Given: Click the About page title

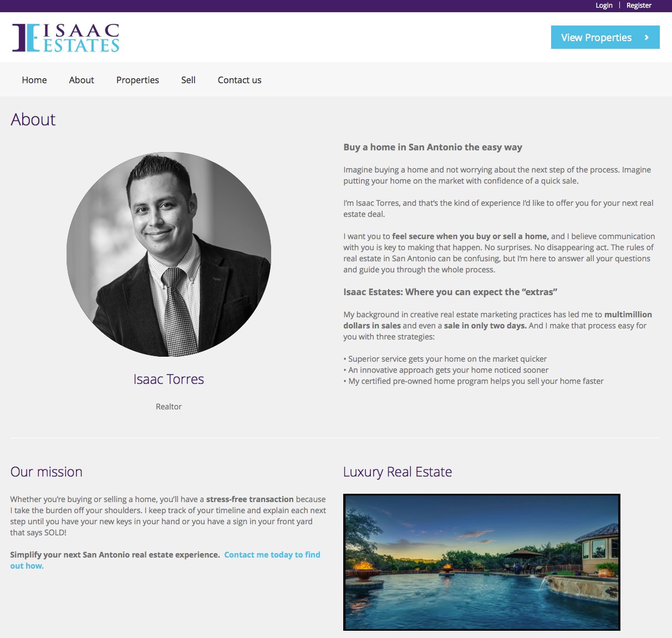Looking at the screenshot, I should click(x=33, y=119).
